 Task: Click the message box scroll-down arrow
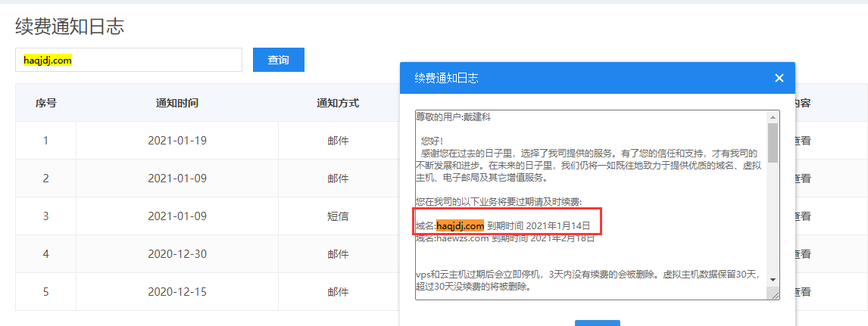coord(773,279)
